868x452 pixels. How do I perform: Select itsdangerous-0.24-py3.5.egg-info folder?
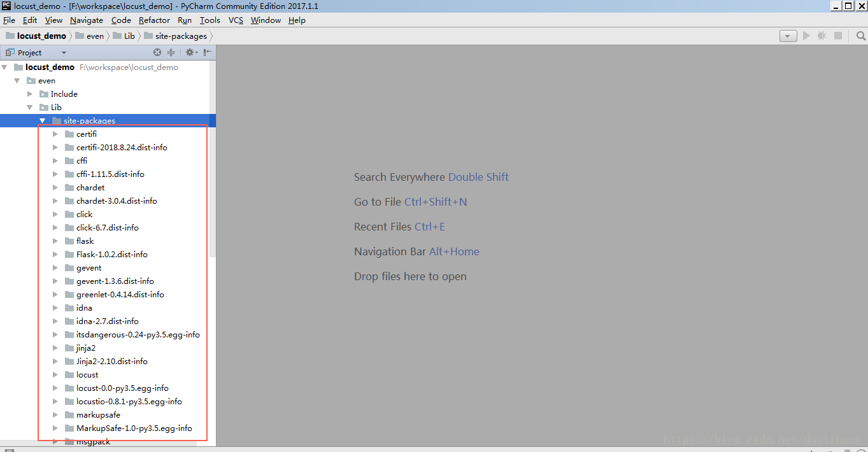coord(138,335)
